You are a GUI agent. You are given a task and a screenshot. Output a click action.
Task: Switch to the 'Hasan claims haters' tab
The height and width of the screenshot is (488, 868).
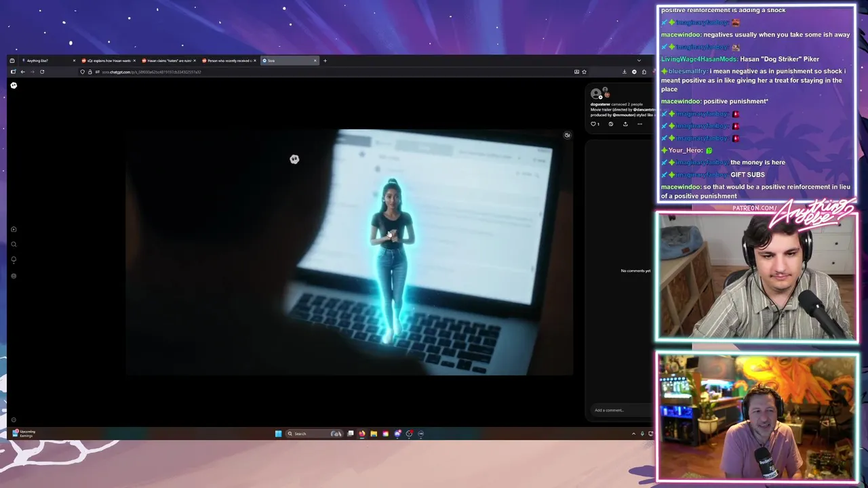point(168,60)
